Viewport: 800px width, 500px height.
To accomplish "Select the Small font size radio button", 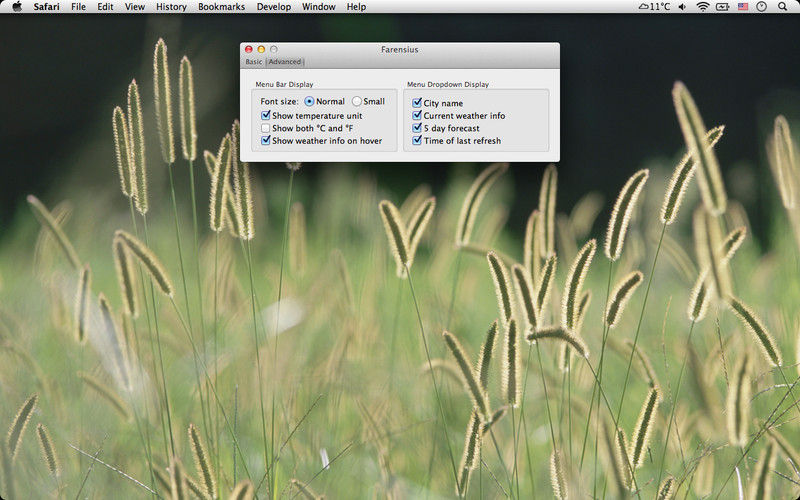I will point(357,102).
